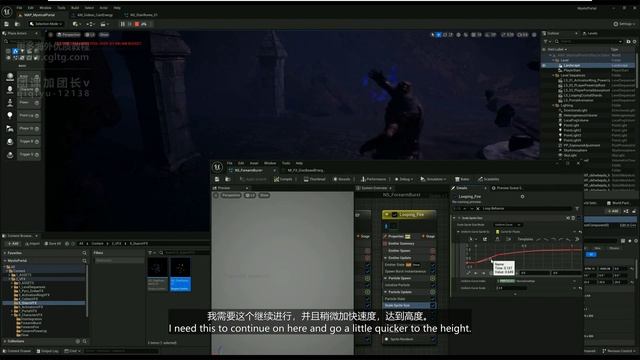Click the Bounds button in the Niagara toolbar

(x=342, y=179)
